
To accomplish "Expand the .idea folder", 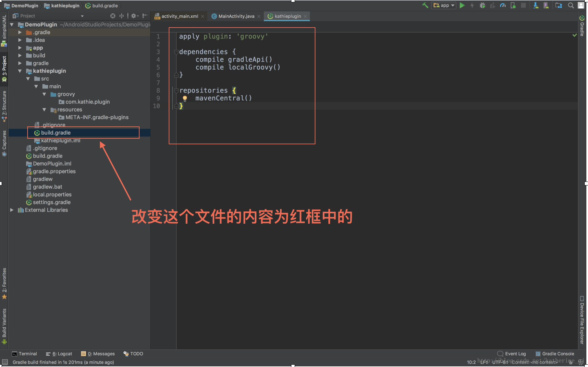I will [x=20, y=40].
